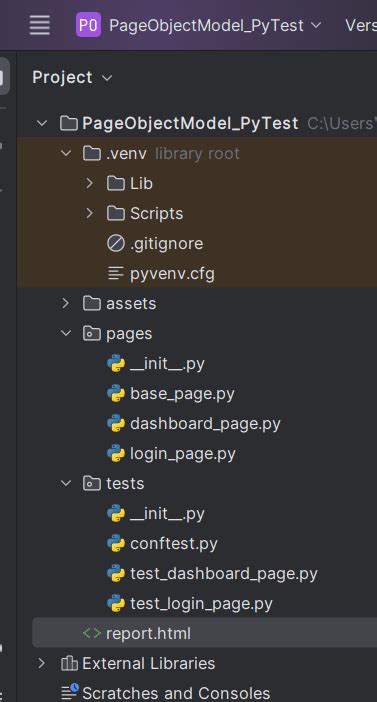This screenshot has width=377, height=702.
Task: Click the Scratches and Consoles icon
Action: pos(69,692)
